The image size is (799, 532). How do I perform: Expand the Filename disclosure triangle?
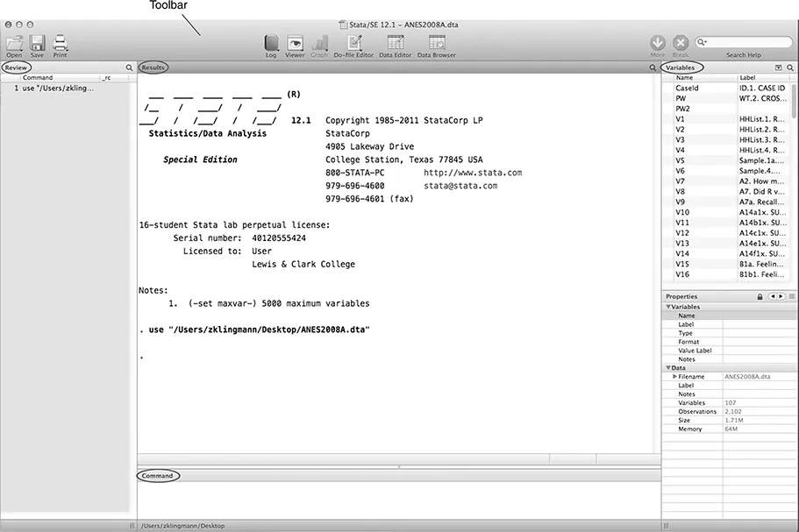point(674,376)
